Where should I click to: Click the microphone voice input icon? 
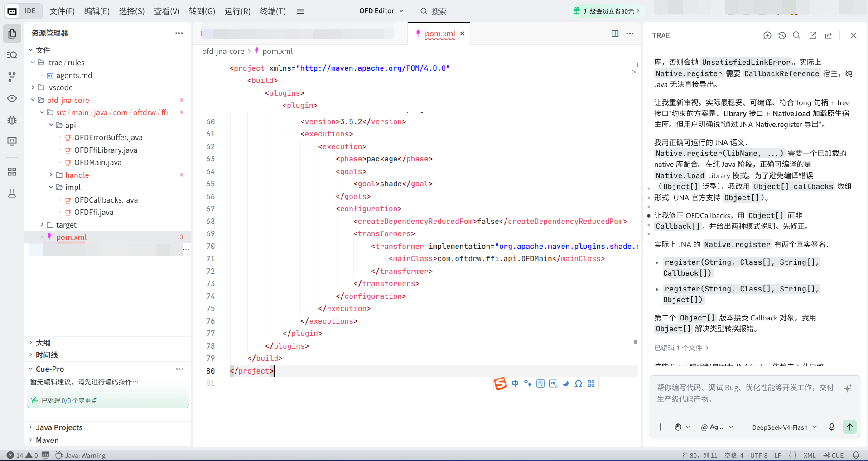tap(832, 427)
